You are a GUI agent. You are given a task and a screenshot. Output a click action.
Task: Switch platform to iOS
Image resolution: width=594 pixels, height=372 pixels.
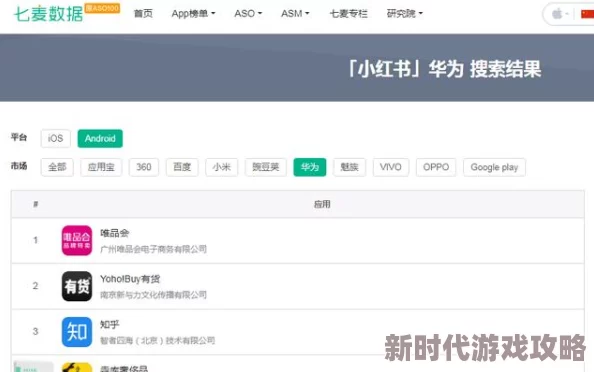click(55, 138)
